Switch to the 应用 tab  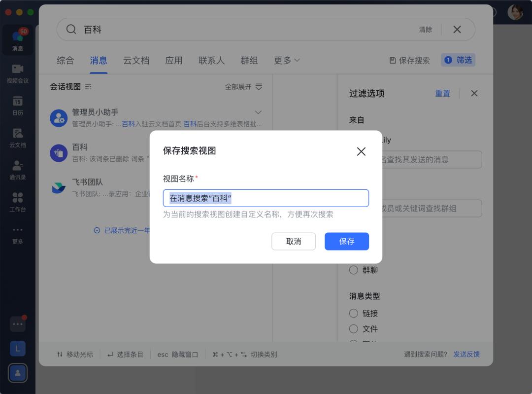174,60
